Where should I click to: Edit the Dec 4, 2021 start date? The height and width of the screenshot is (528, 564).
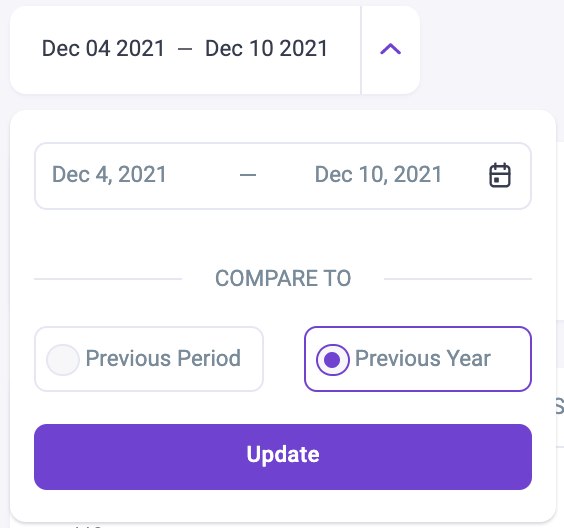tap(109, 175)
